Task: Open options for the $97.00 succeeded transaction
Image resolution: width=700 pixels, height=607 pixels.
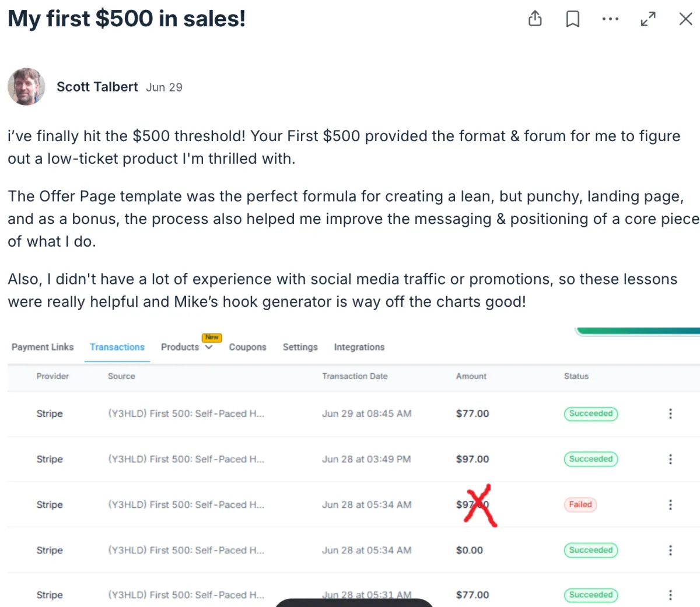Action: [x=670, y=459]
